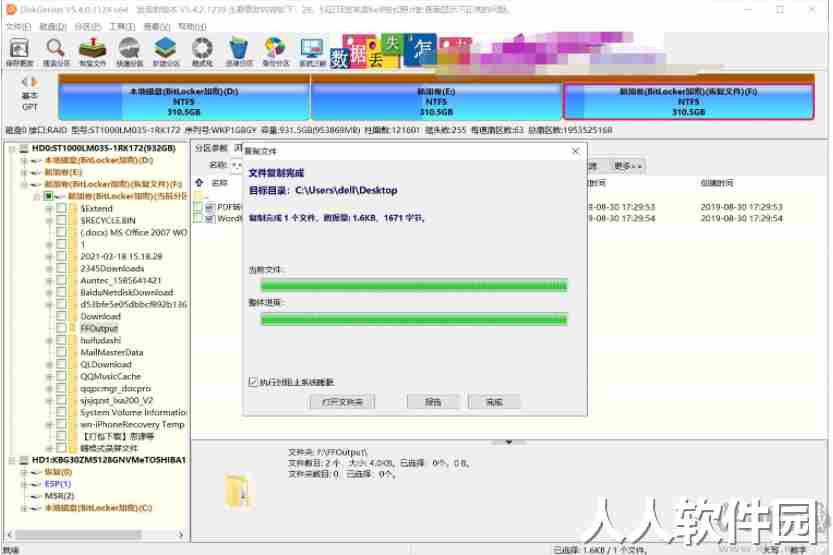
Task: Collapse the HD0 ST1000LM035 disk tree node
Action: point(11,148)
